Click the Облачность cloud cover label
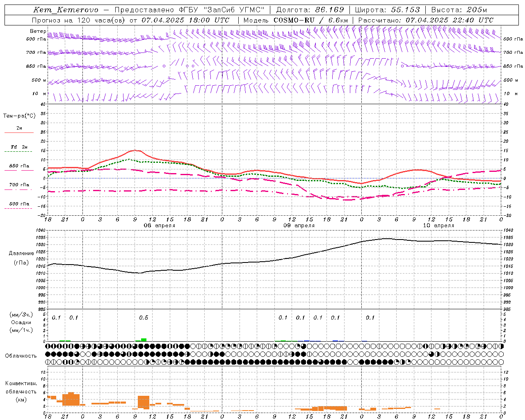Screen dimensions: 525x420 pyautogui.click(x=21, y=356)
